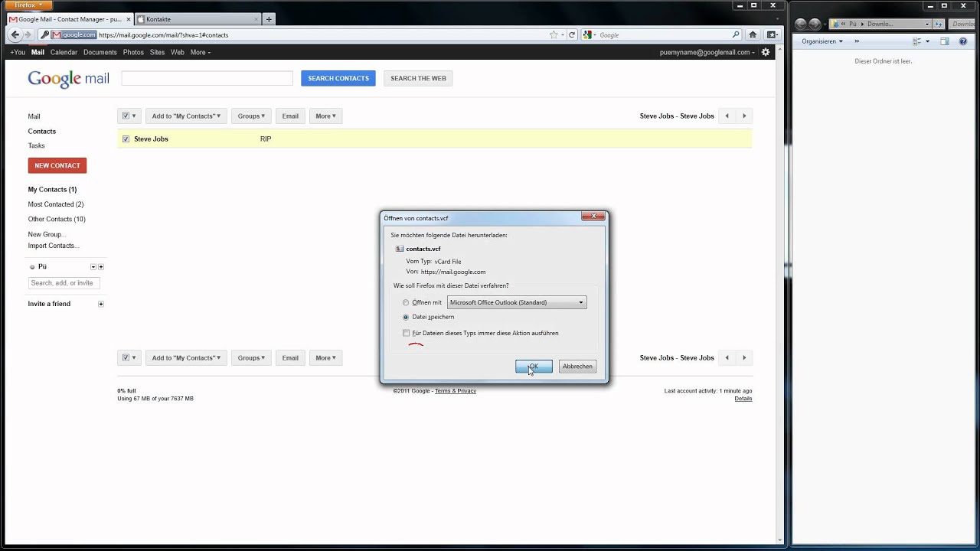Open the Import Contacts link
This screenshot has width=980, height=551.
coord(54,246)
